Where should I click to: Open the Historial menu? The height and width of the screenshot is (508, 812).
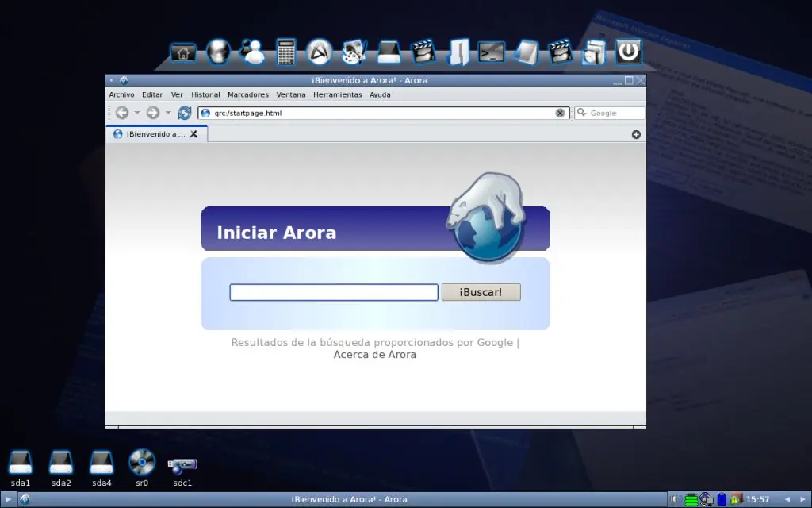205,95
